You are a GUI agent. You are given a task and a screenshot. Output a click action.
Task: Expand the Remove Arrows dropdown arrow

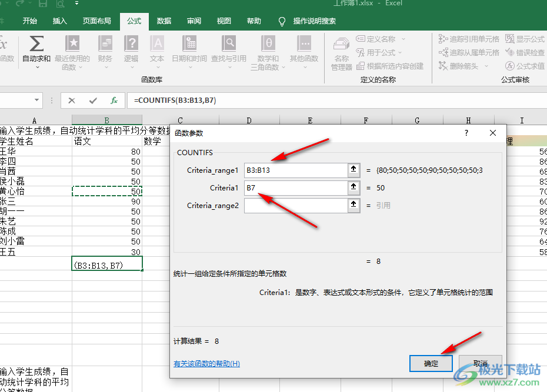(486, 66)
